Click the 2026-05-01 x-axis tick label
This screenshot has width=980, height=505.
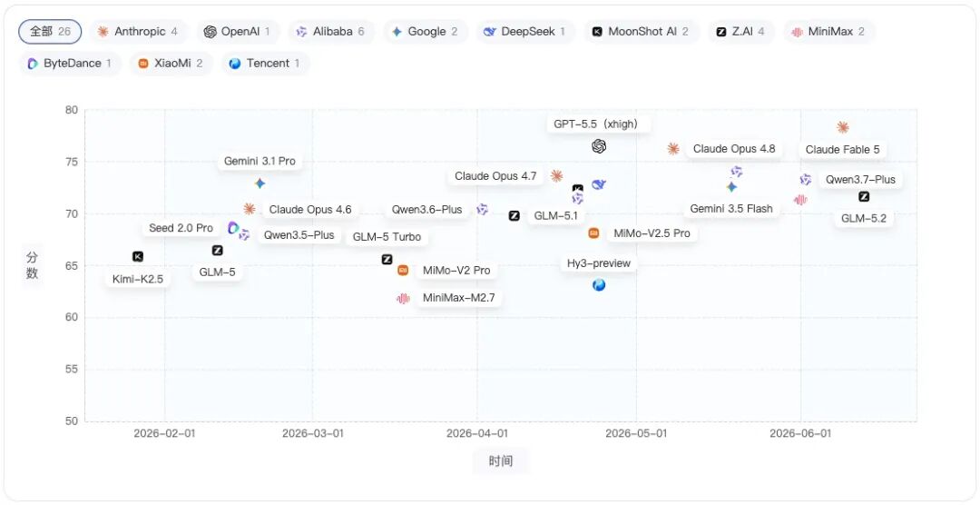tap(636, 433)
